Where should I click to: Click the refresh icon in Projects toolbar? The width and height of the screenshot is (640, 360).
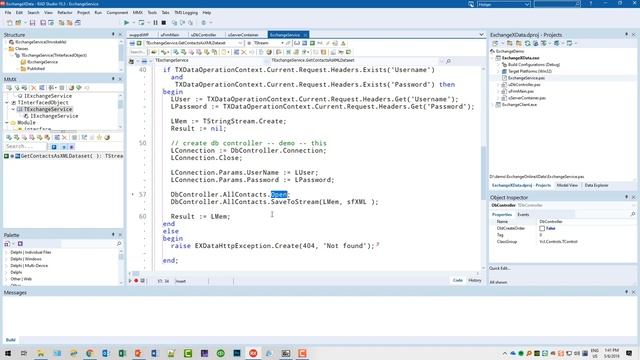(x=528, y=43)
